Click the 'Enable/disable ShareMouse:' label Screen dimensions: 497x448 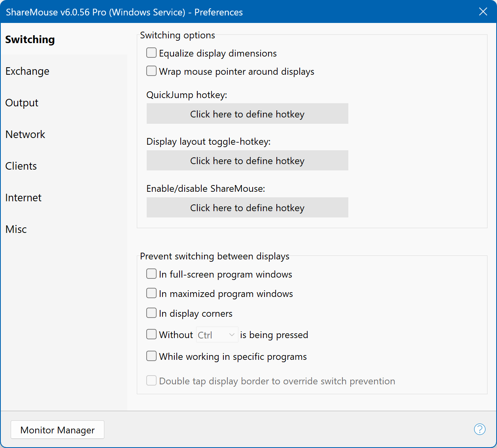point(206,189)
